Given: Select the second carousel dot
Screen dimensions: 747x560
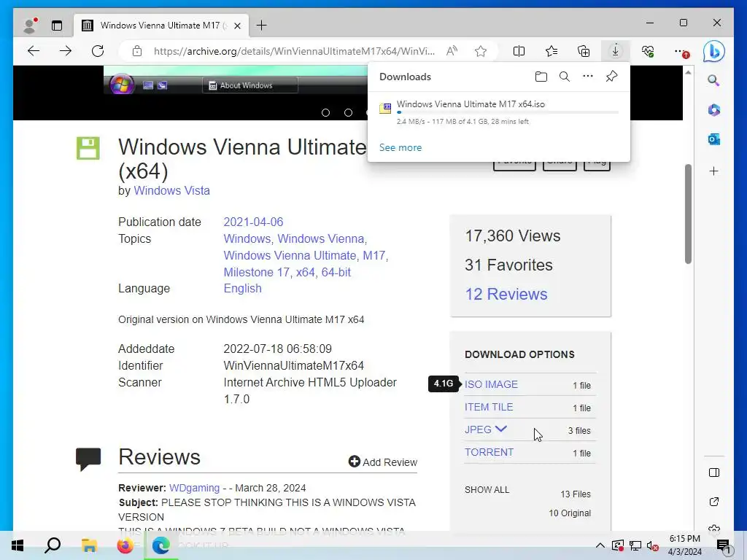Looking at the screenshot, I should (348, 113).
